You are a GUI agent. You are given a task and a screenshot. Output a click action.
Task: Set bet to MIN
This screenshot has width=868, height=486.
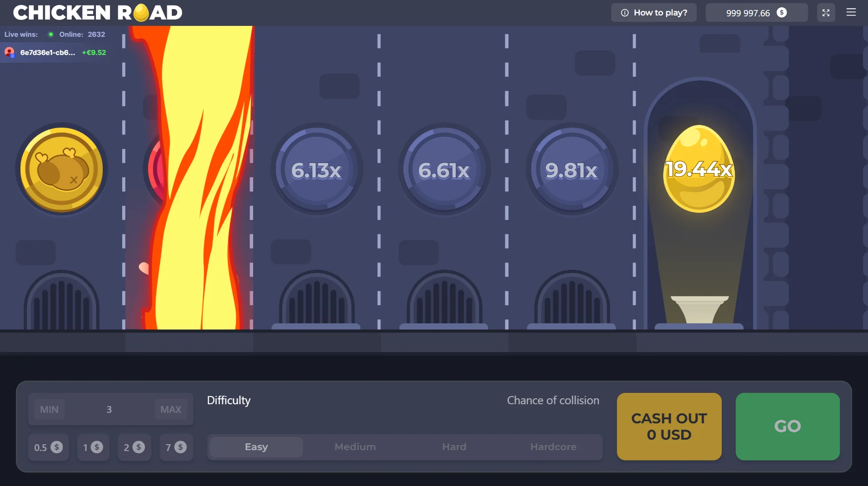(49, 409)
